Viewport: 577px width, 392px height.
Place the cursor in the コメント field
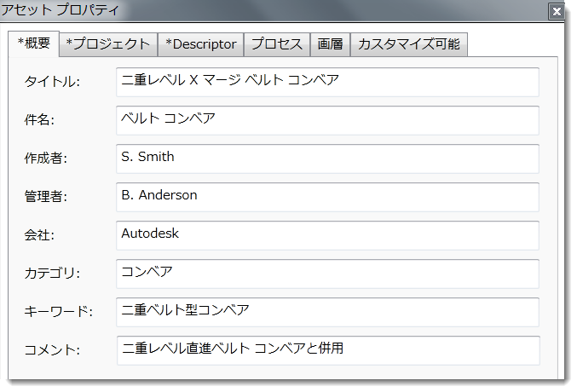(327, 350)
